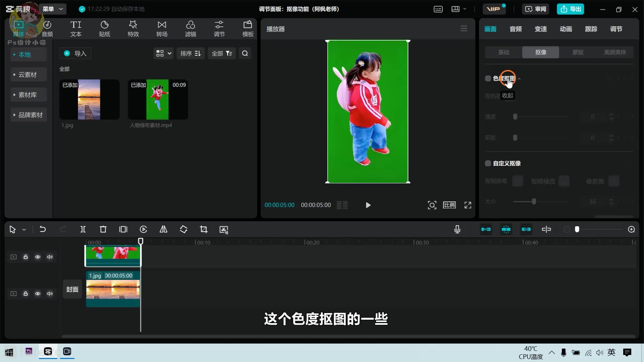Open the 贴纸 stickers tab
Screen dimensions: 644x362
[105, 29]
